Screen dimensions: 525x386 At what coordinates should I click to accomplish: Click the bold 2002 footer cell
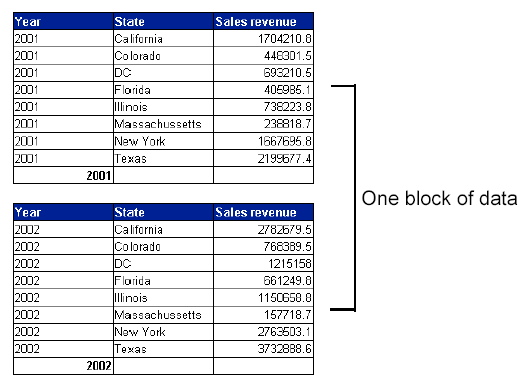63,366
